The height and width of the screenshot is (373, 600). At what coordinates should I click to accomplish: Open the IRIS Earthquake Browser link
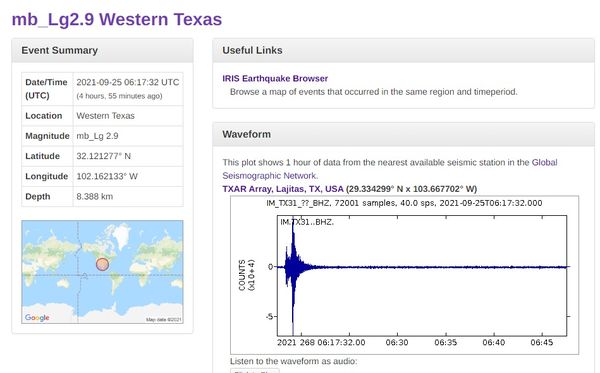(x=275, y=78)
